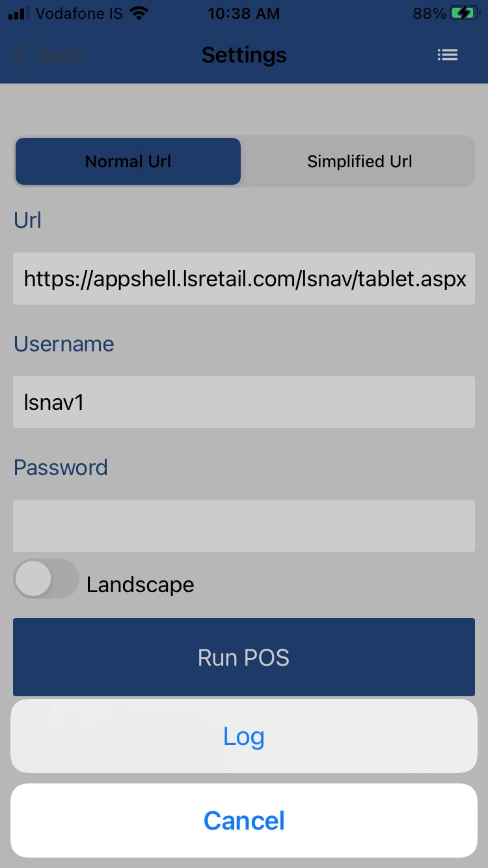Tap the Back chevron arrow

click(20, 55)
